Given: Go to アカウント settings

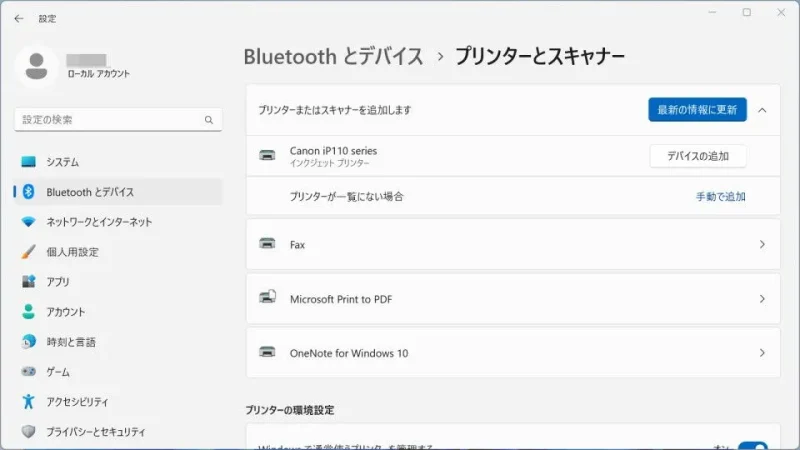Looking at the screenshot, I should 66,312.
